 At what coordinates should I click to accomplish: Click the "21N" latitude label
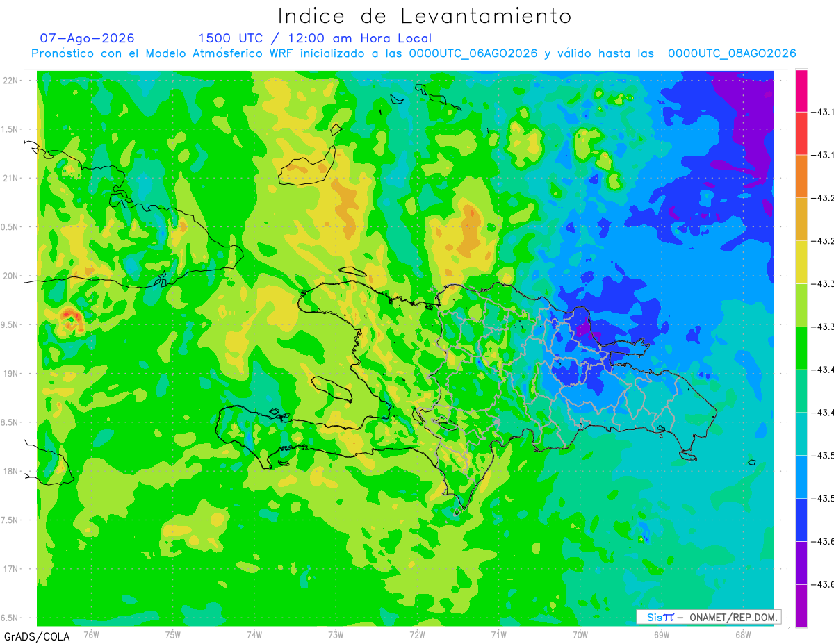pos(12,178)
